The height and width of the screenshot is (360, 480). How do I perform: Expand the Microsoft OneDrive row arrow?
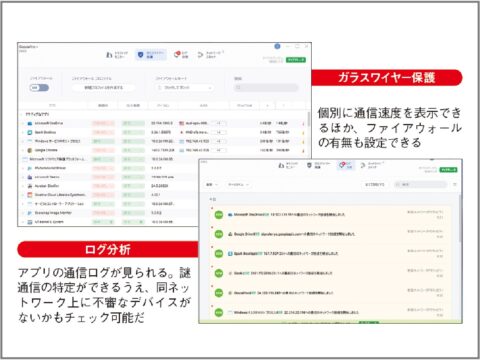[23, 123]
